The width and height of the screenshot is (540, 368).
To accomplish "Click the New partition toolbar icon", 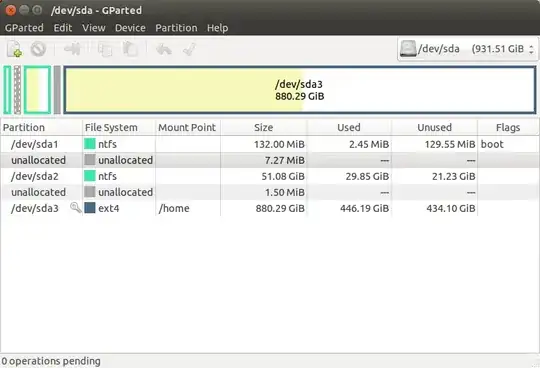I will [15, 49].
